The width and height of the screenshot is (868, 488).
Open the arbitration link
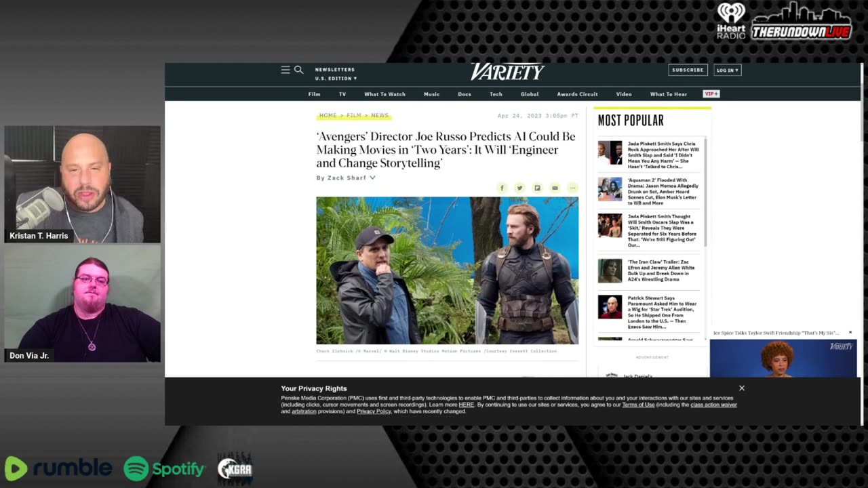pos(304,411)
